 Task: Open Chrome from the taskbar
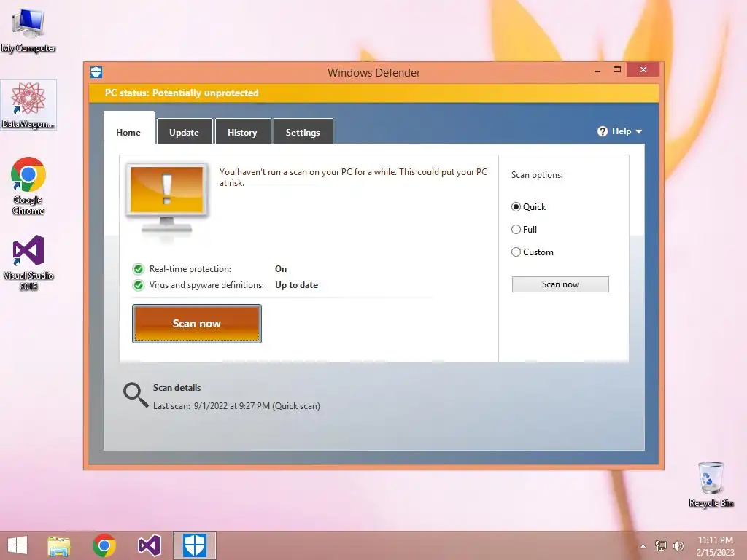(x=104, y=545)
